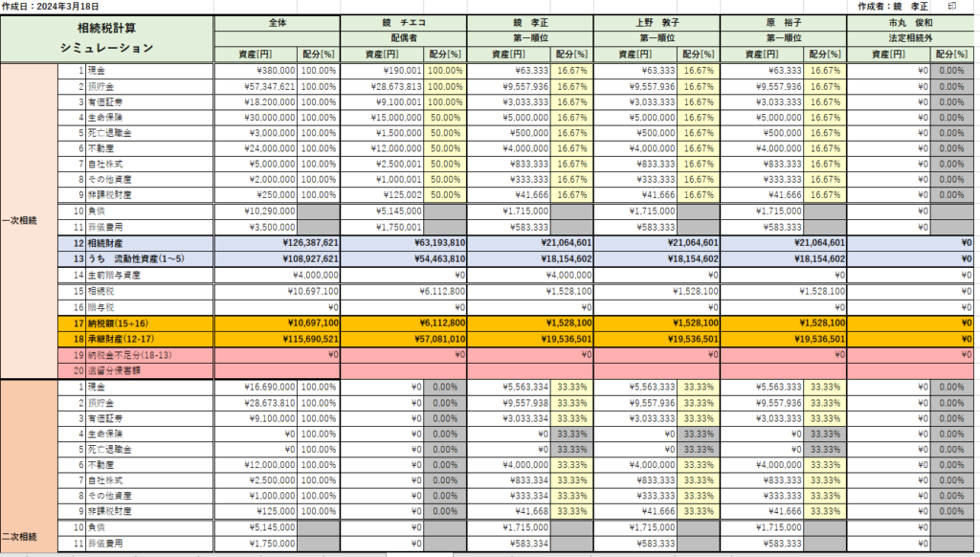Click the 二次相続 section label

point(19,537)
